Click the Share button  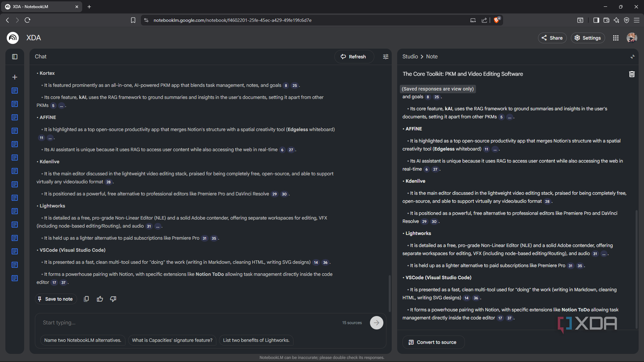[552, 38]
